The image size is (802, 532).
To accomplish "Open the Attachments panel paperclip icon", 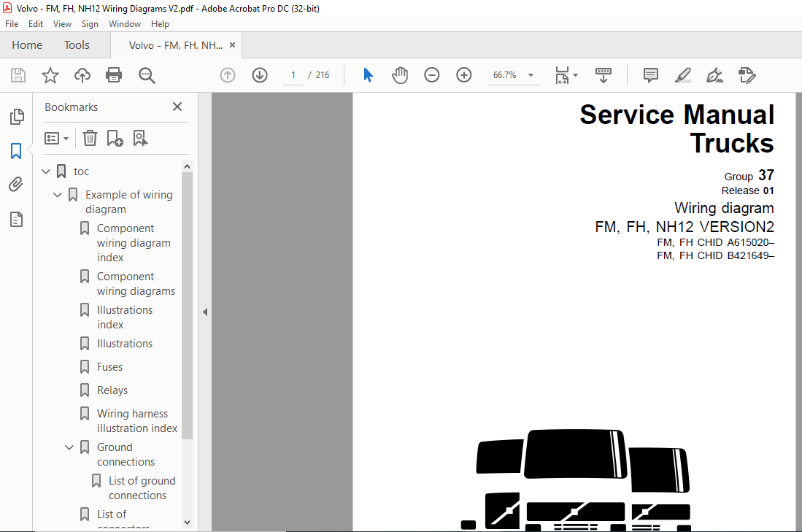I will tap(16, 185).
